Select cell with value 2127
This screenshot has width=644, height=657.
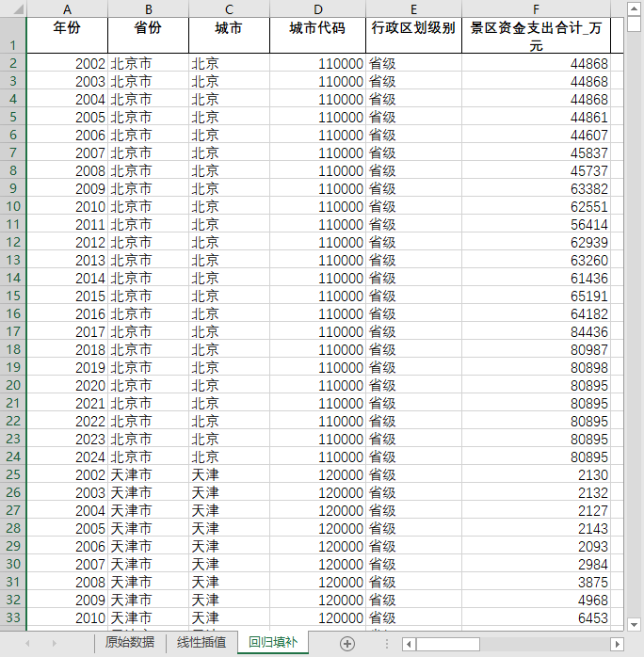(537, 510)
